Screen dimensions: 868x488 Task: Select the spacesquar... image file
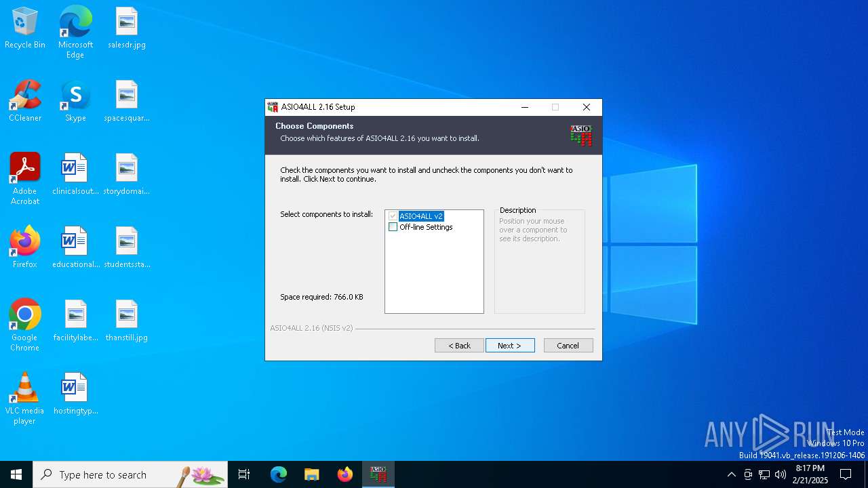tap(127, 102)
